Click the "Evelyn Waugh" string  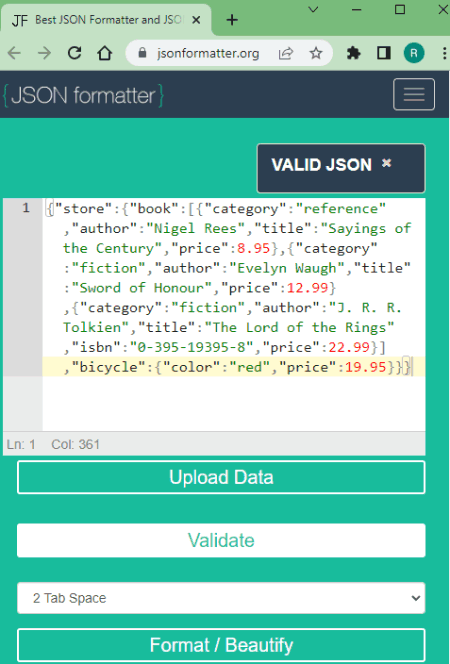[x=287, y=268]
